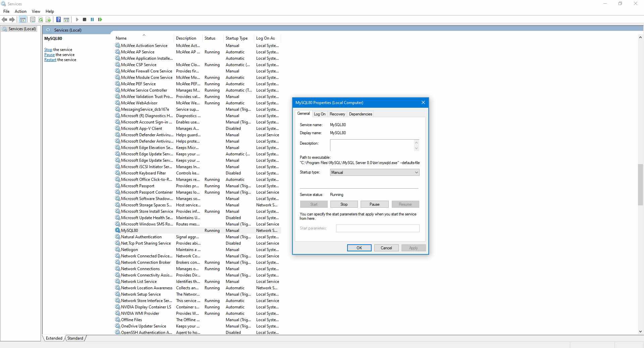Click the Description box scroll-up arrow

[x=416, y=142]
